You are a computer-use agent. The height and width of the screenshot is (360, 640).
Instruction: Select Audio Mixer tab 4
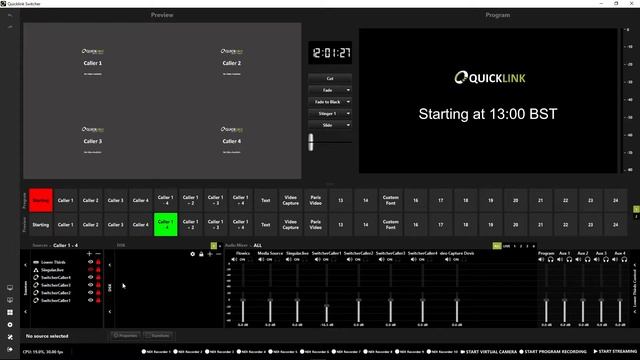(x=533, y=246)
